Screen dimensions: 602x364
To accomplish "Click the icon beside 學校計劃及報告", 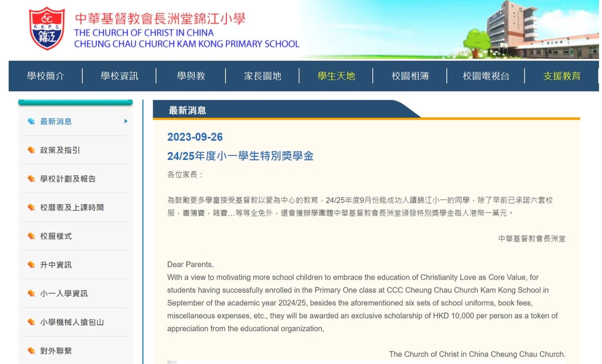I will [x=32, y=179].
